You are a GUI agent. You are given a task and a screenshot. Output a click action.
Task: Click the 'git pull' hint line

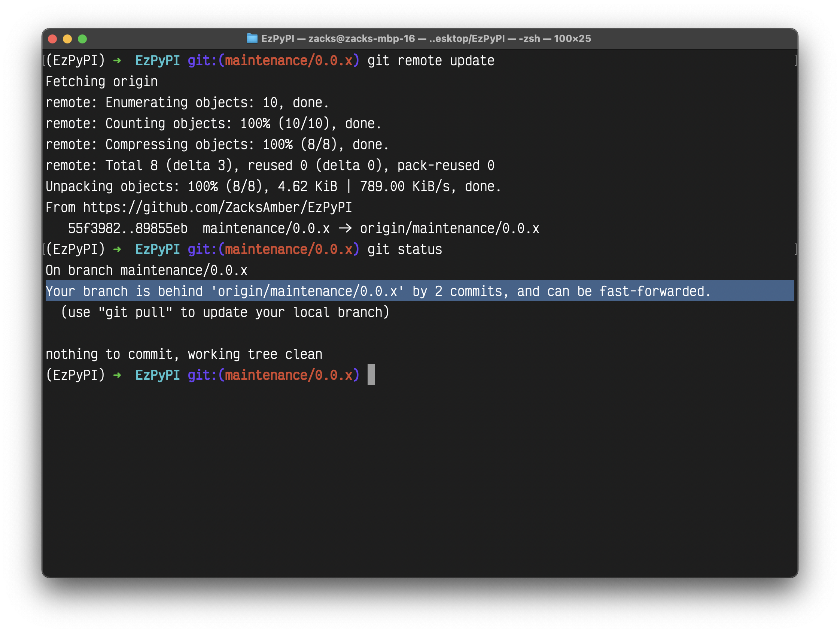click(x=225, y=312)
